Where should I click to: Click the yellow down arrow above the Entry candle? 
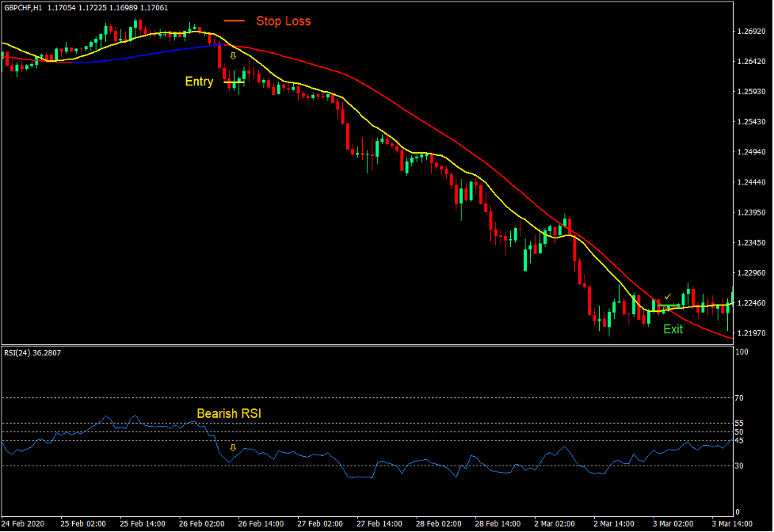(233, 56)
